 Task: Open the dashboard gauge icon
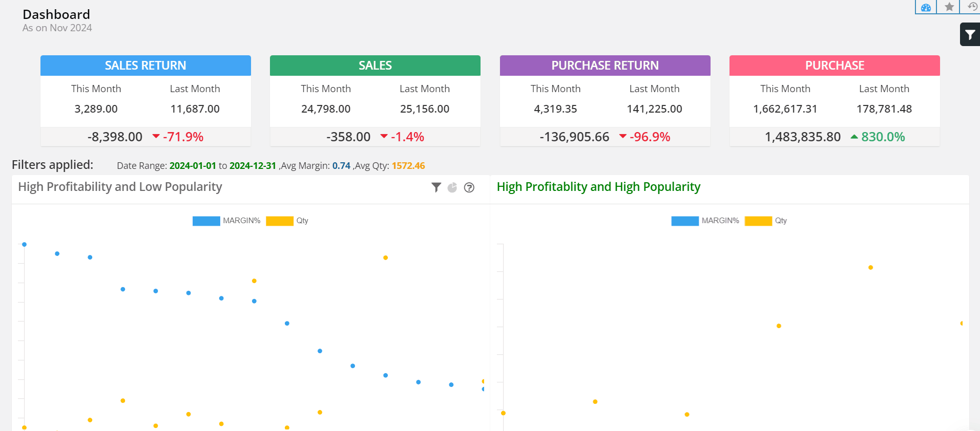click(926, 7)
